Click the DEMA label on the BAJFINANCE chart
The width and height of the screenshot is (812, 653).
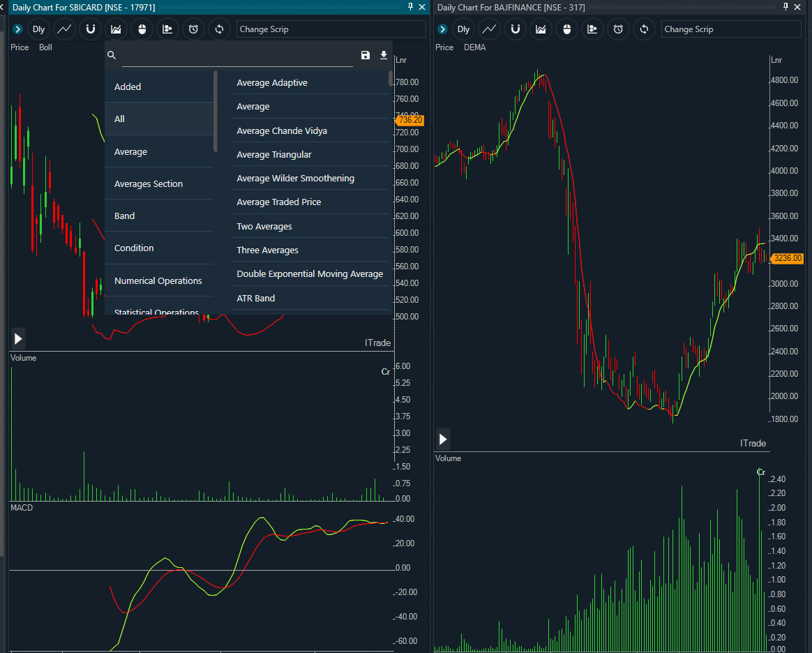tap(474, 47)
